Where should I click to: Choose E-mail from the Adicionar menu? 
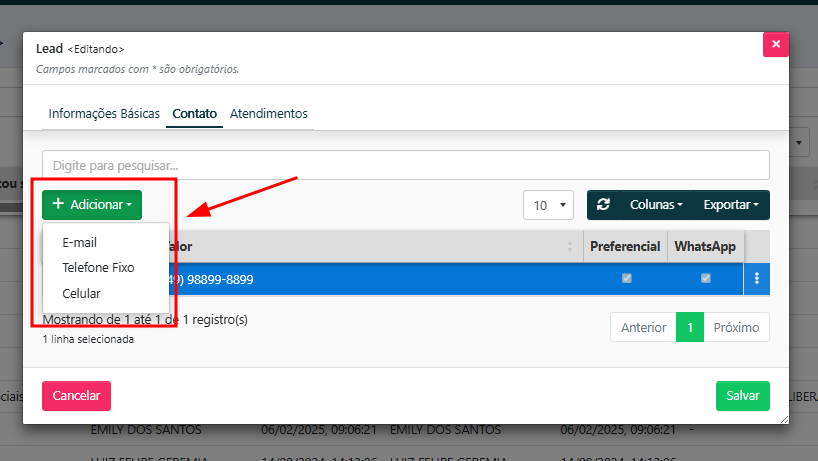click(x=79, y=242)
